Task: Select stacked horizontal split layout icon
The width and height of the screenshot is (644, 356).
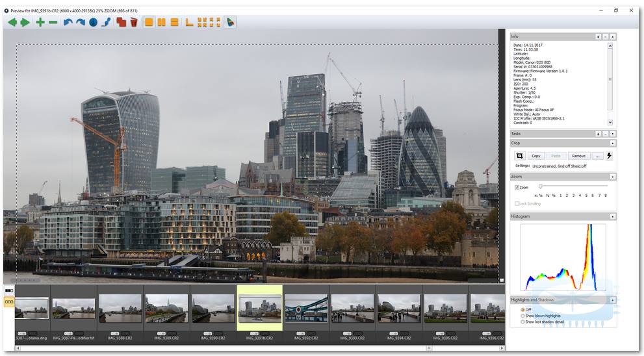Action: pyautogui.click(x=174, y=22)
